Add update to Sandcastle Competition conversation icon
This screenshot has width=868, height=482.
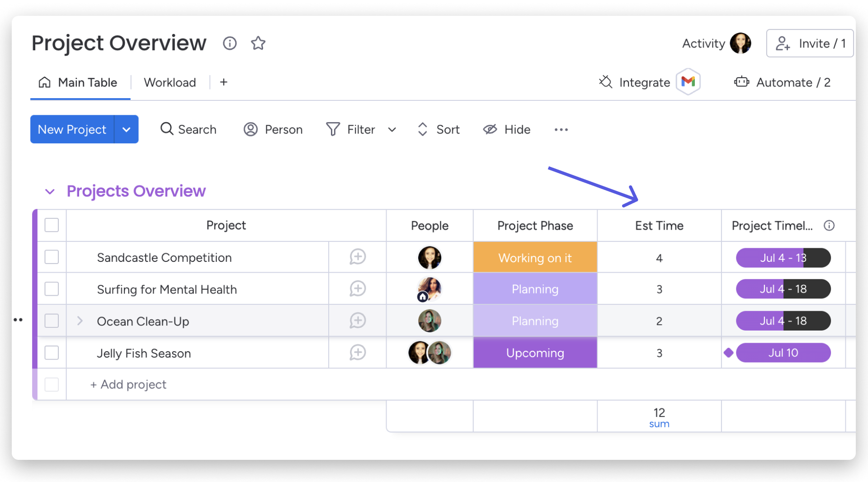point(357,257)
